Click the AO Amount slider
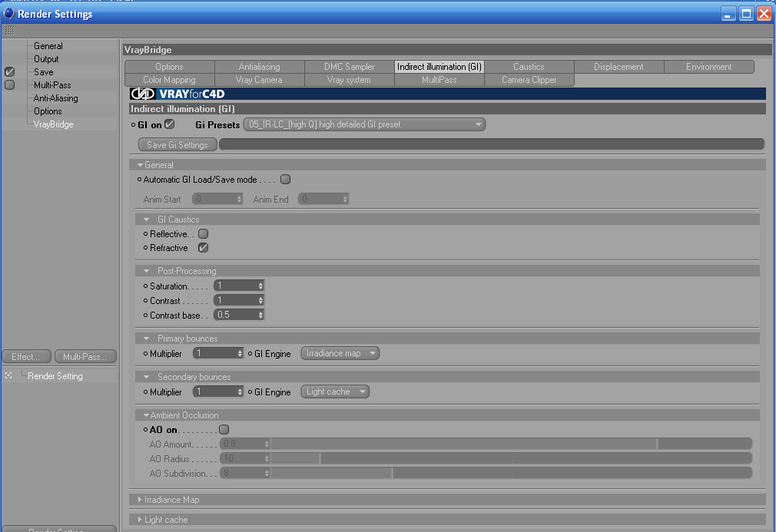The height and width of the screenshot is (532, 776). [511, 444]
